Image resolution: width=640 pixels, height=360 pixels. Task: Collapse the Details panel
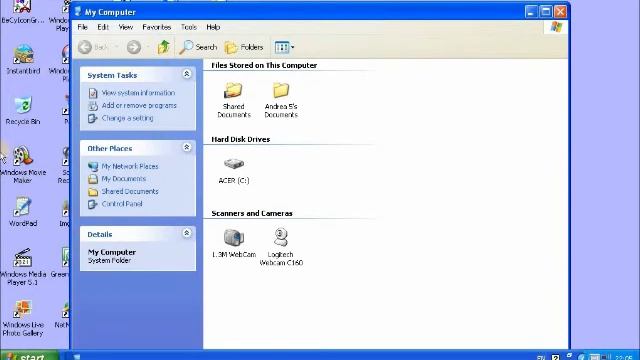coord(187,233)
